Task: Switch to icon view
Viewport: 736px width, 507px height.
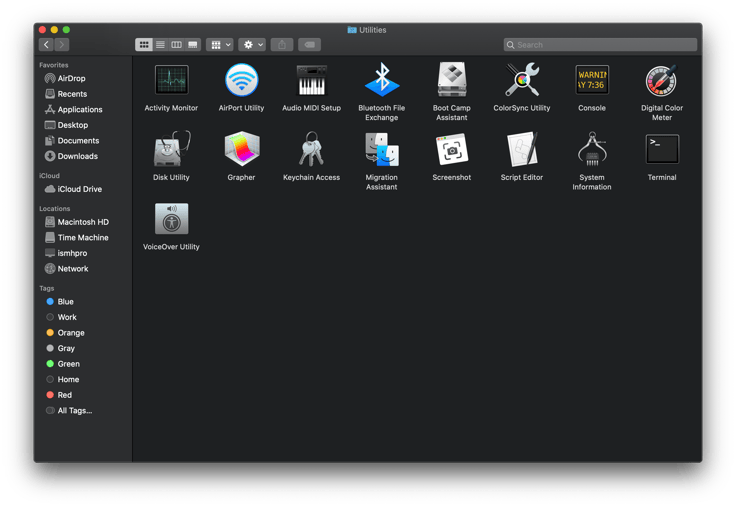Action: (x=144, y=45)
